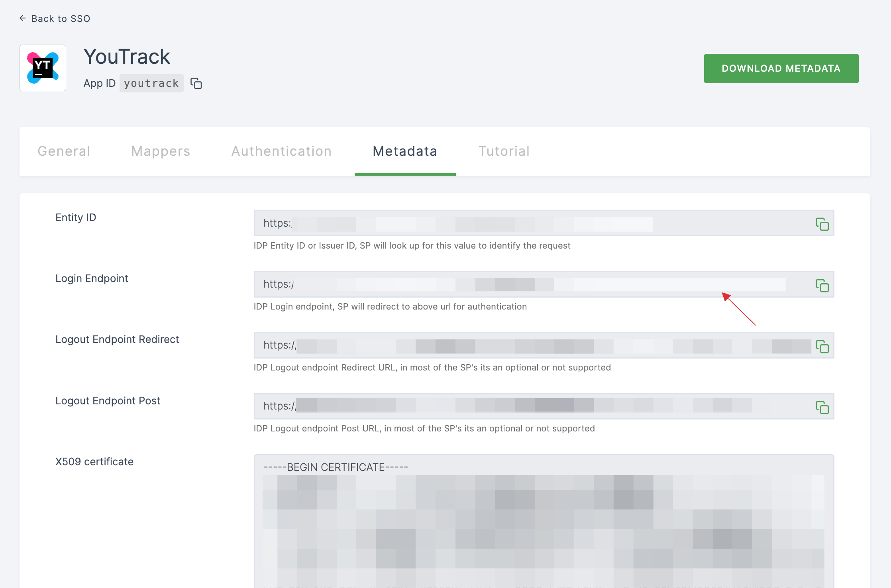This screenshot has height=588, width=891.
Task: Click the 'IDP Logout endpoint Post URL' help text
Action: pyautogui.click(x=424, y=428)
